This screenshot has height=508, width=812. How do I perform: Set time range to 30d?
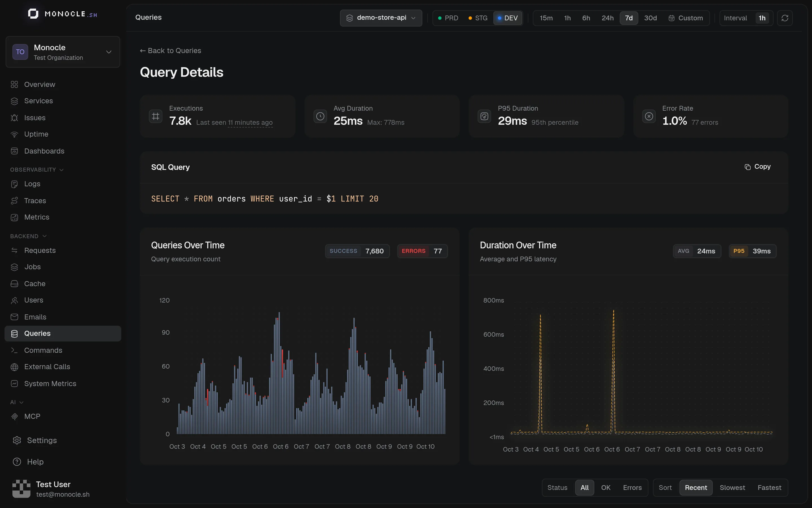click(x=650, y=18)
